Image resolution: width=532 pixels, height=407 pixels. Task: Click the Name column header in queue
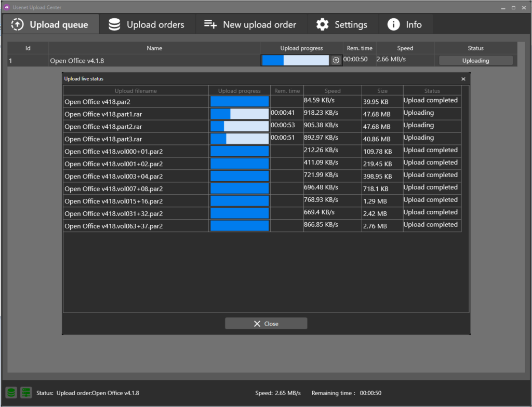[x=154, y=48]
